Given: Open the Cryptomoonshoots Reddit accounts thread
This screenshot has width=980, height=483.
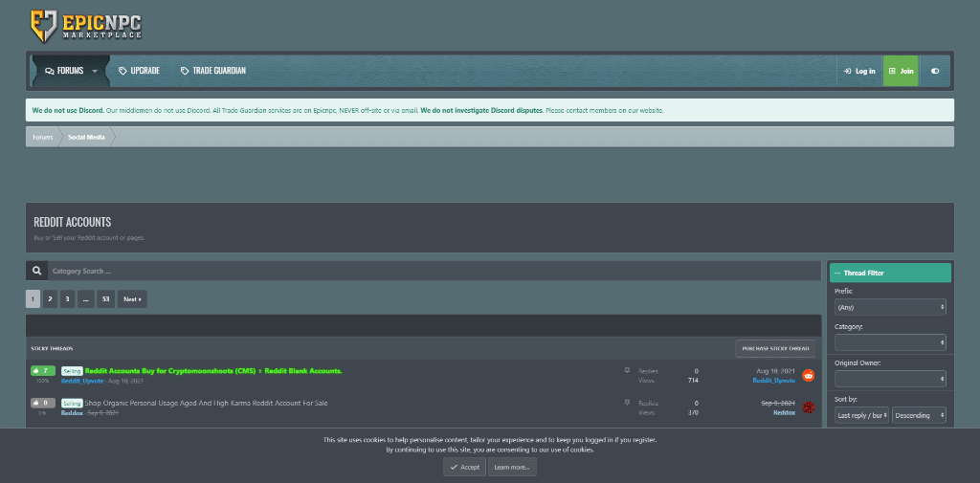Looking at the screenshot, I should coord(213,371).
